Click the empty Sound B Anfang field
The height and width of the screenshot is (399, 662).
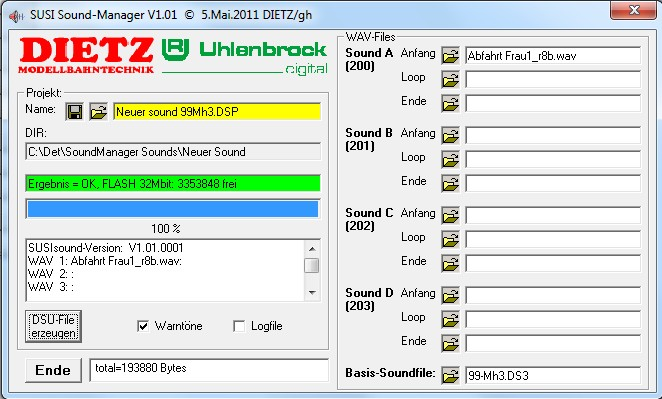553,136
